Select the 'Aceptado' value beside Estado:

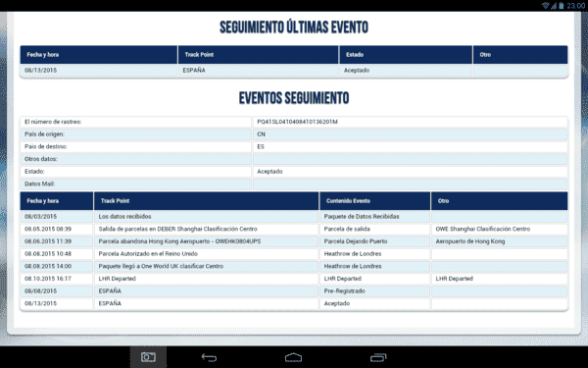click(269, 171)
